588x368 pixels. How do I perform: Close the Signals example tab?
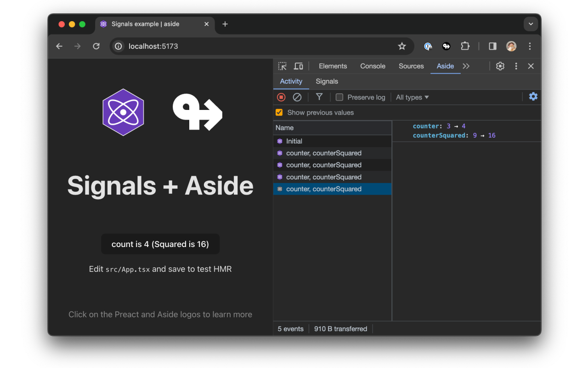tap(207, 24)
